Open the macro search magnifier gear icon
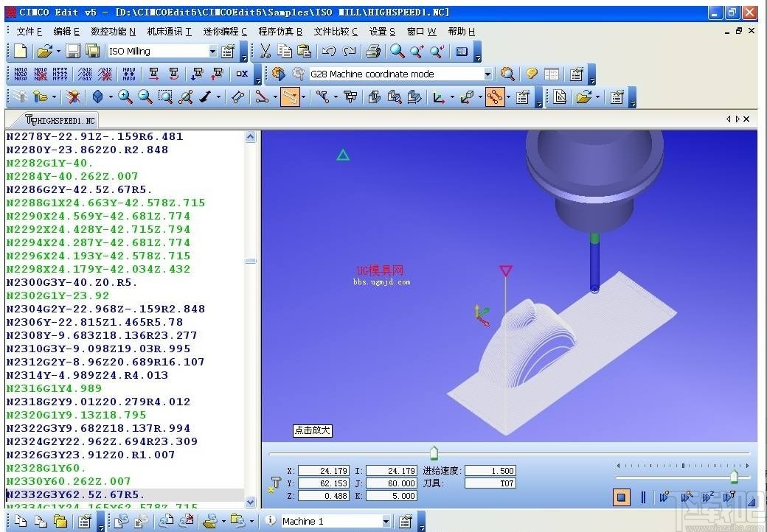This screenshot has width=767, height=532. click(507, 74)
